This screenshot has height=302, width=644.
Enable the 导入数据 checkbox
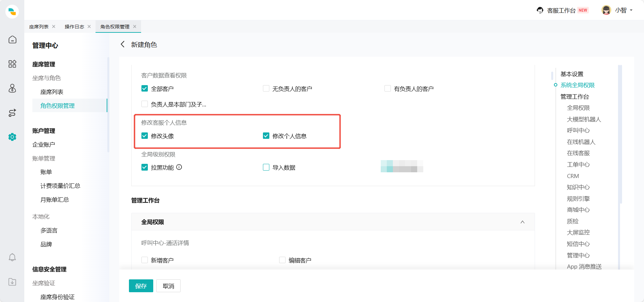coord(266,168)
